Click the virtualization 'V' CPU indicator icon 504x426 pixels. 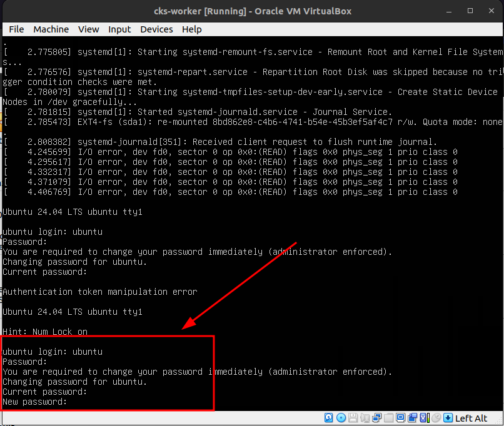[x=423, y=418]
